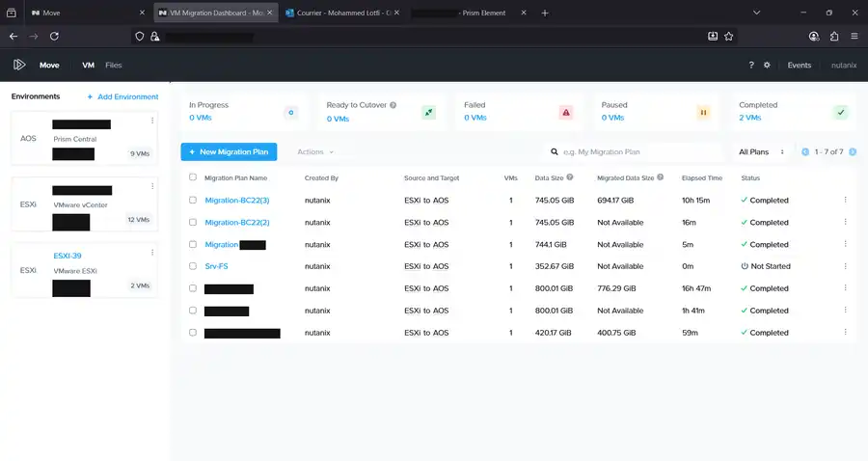Click the Migrated Data Size help icon

660,177
